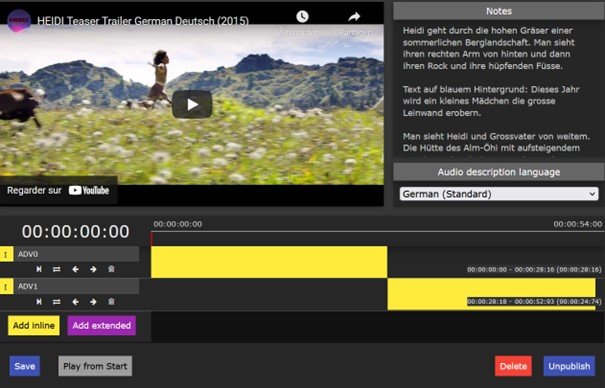This screenshot has width=605, height=388.
Task: Nudge ADV1 clip left with arrow icon
Action: [75, 302]
